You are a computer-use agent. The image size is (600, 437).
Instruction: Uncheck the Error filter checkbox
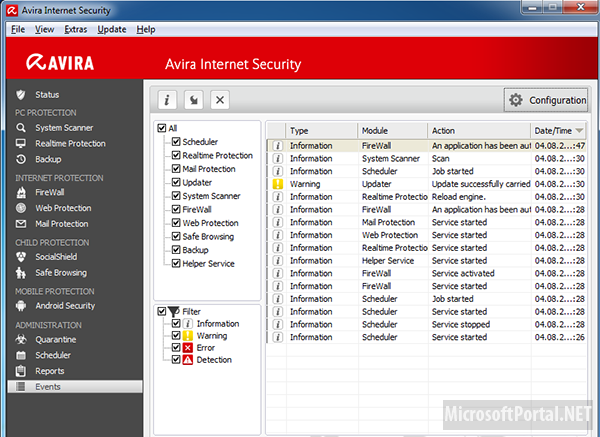176,347
